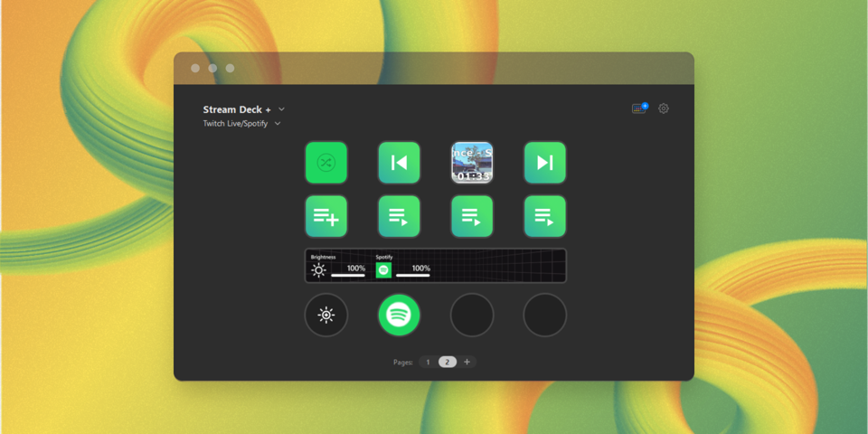Switch to page 1

[x=428, y=362]
